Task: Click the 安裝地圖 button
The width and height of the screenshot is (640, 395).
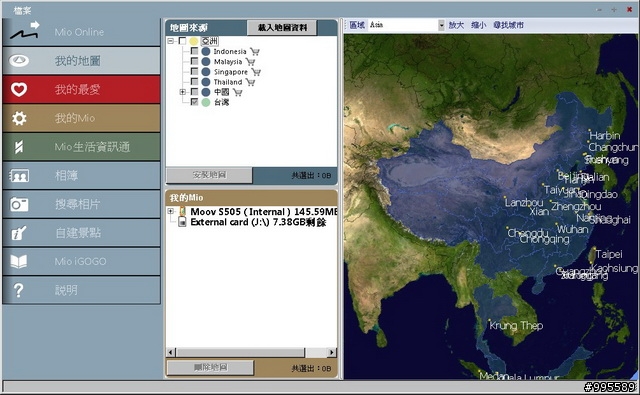Action: (209, 175)
